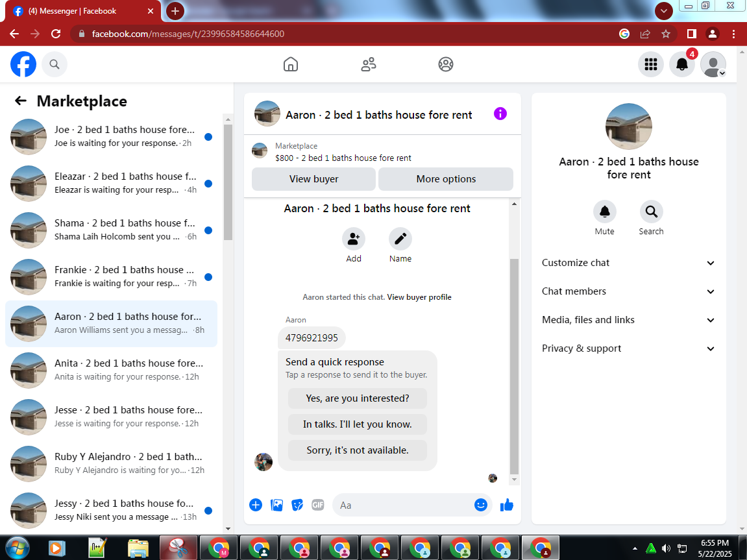The width and height of the screenshot is (747, 560).
Task: Open Chrome three-dot menu
Action: pyautogui.click(x=733, y=34)
